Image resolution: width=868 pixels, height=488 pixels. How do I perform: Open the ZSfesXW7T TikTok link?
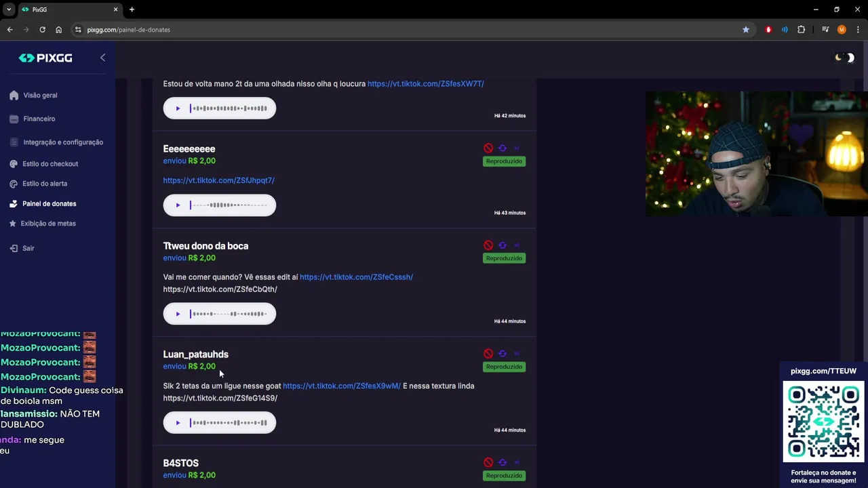pos(426,84)
